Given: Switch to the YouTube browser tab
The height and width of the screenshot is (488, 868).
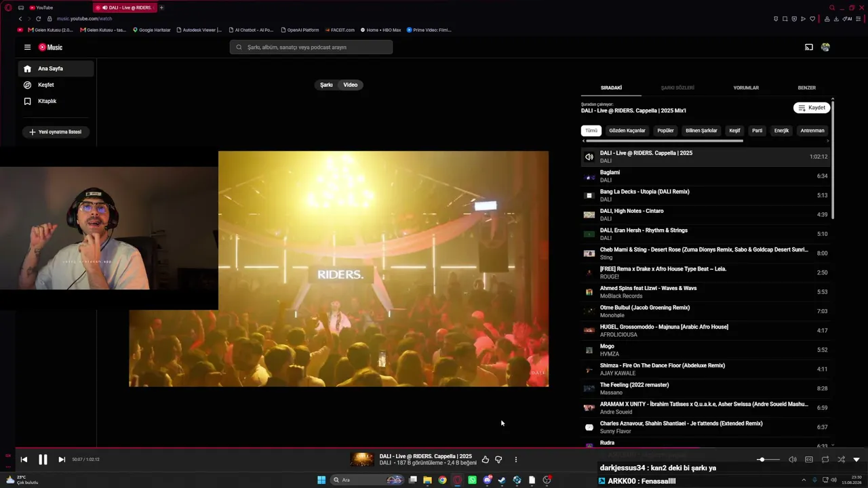Looking at the screenshot, I should tap(60, 7).
